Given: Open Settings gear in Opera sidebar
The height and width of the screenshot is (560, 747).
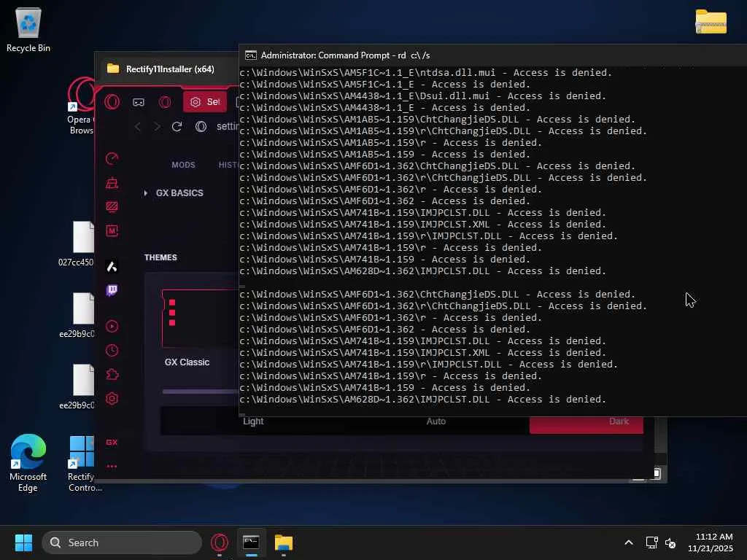Looking at the screenshot, I should (112, 399).
